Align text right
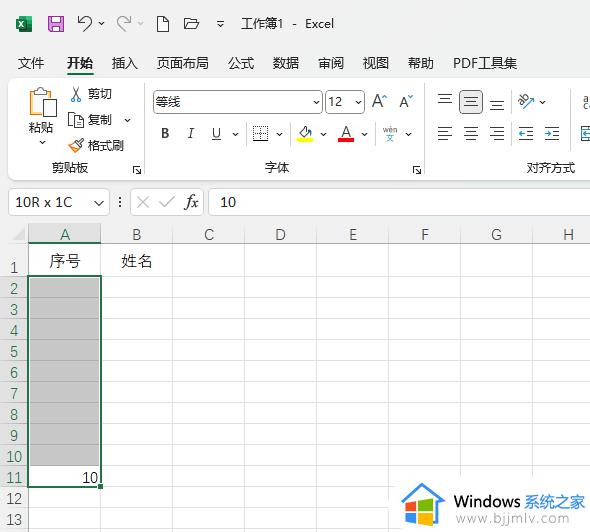The image size is (590, 532). [497, 134]
